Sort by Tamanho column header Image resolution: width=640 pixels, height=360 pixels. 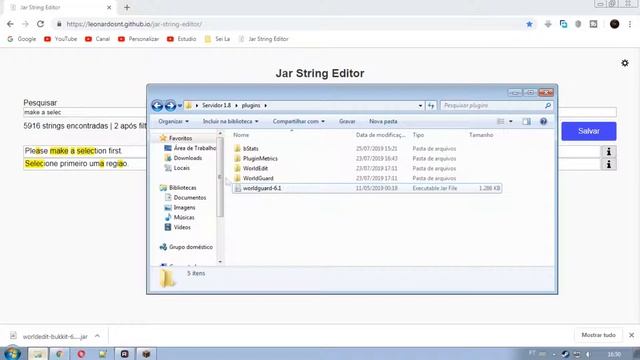pos(481,135)
